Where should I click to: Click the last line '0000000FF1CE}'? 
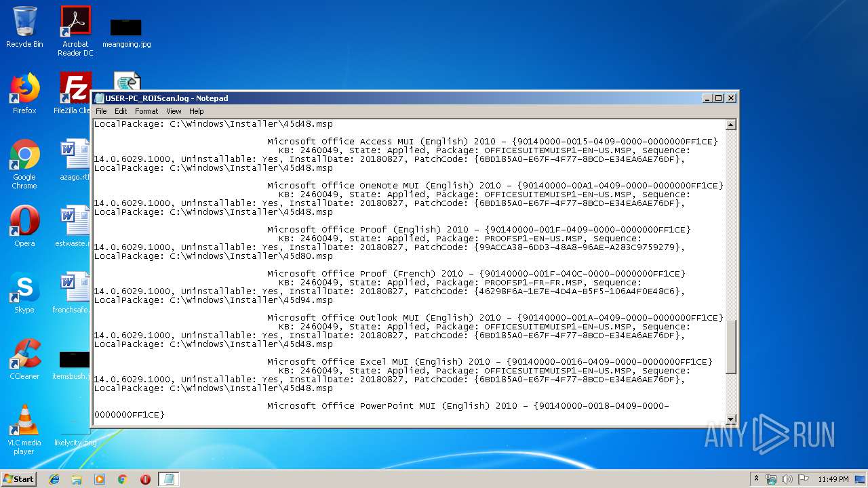129,415
